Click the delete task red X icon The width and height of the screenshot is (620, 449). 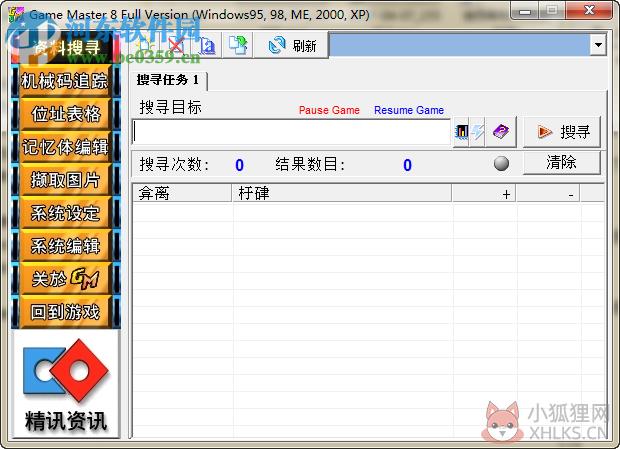(x=176, y=45)
